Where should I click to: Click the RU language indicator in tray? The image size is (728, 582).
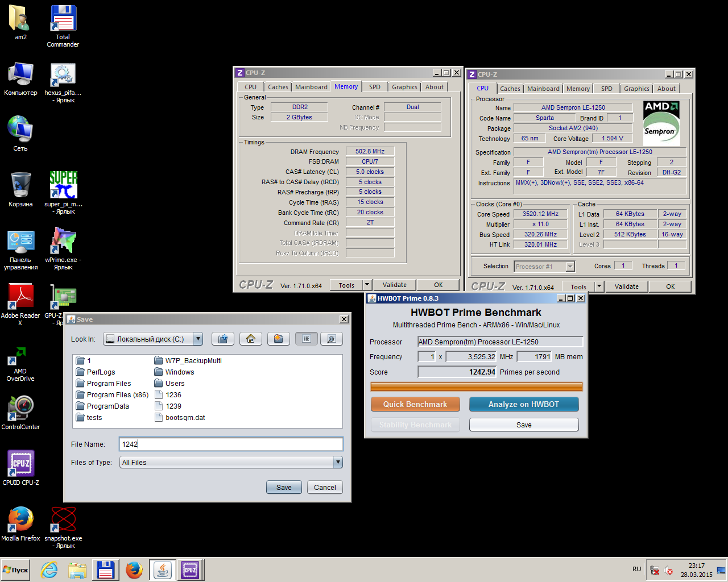[x=637, y=569]
